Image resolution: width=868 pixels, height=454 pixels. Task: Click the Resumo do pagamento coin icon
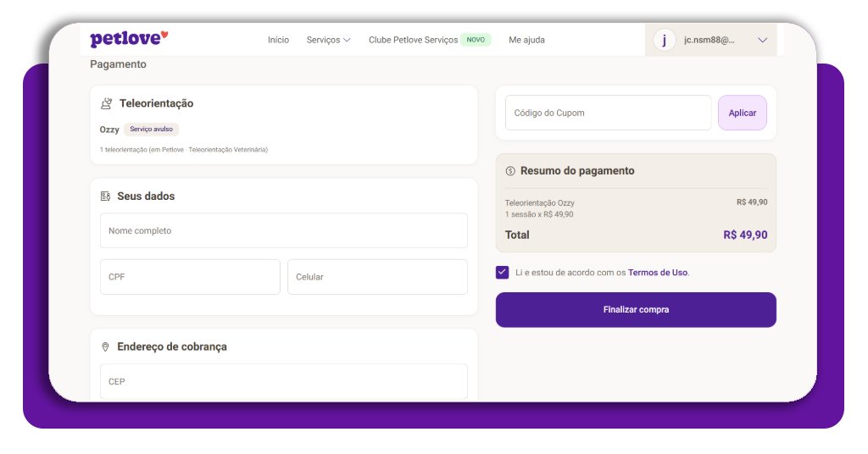pyautogui.click(x=510, y=171)
